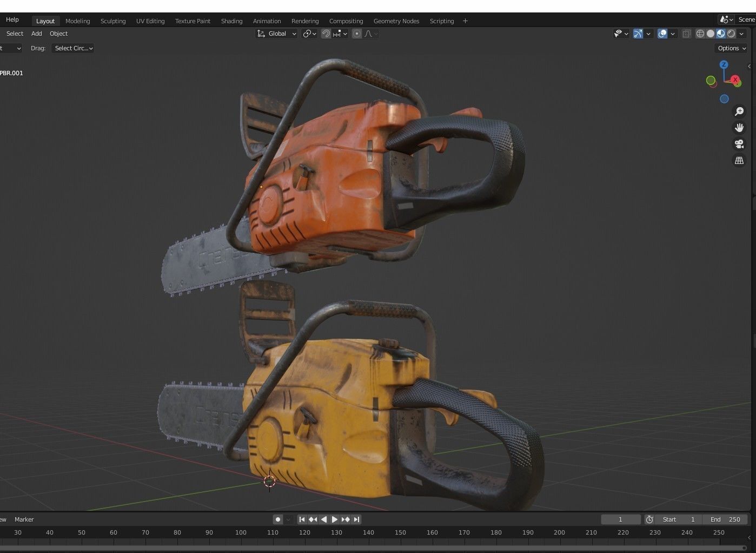This screenshot has height=553, width=756.
Task: Click the red X axis on gizmo
Action: tap(735, 80)
